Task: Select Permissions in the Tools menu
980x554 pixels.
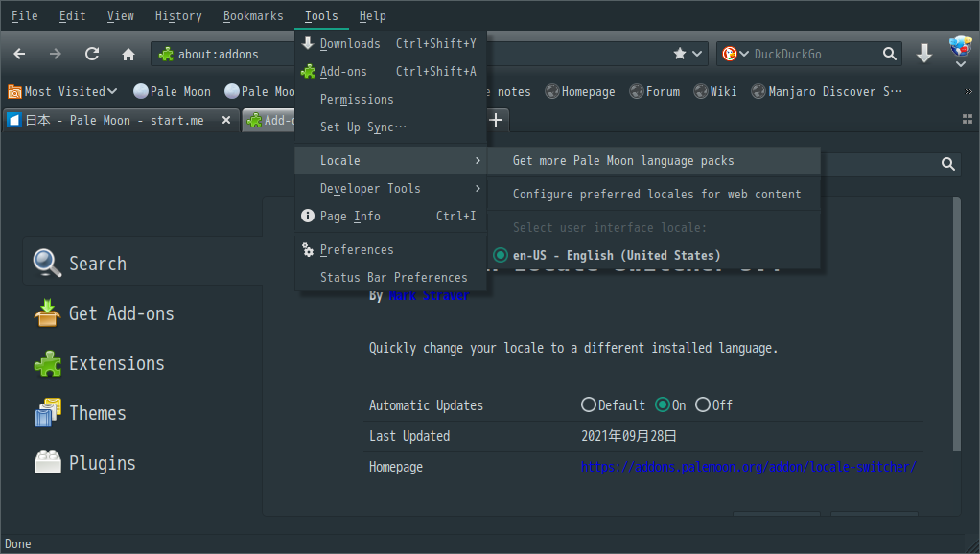Action: coord(390,99)
